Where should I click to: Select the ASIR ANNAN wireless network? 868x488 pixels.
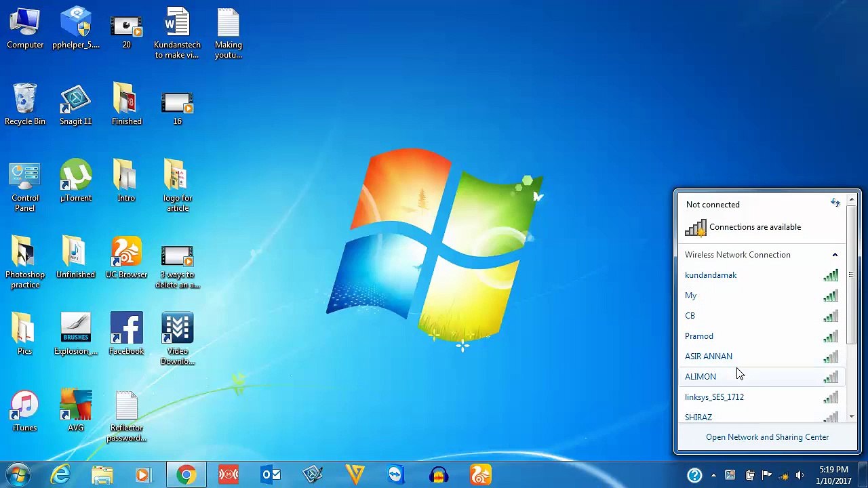762,357
